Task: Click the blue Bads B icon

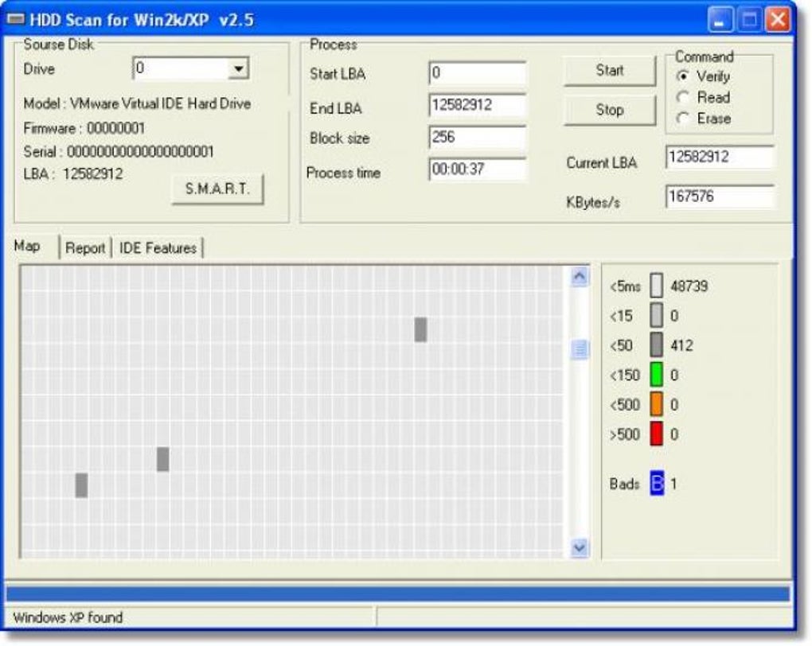Action: tap(657, 484)
